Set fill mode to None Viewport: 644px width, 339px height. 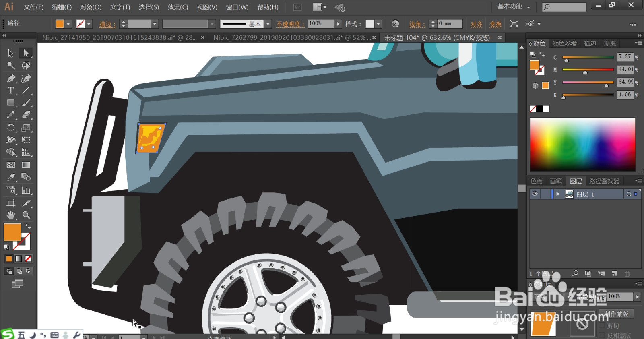click(x=28, y=259)
